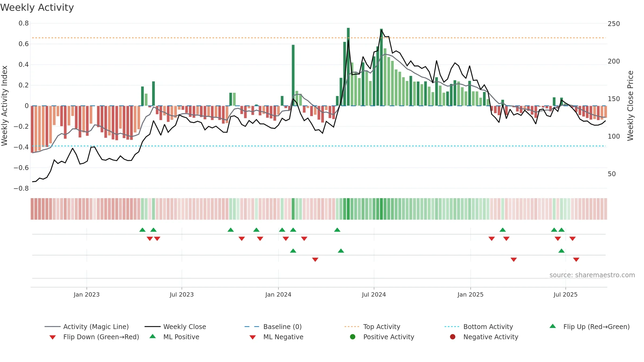The image size is (644, 362).
Task: Toggle the Baseline (0) legend entry
Action: pyautogui.click(x=273, y=327)
